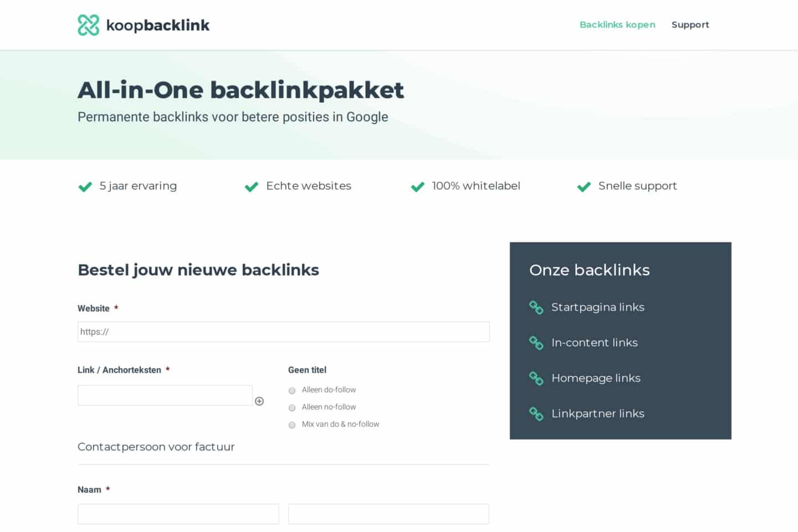Click the plus icon to add anchor text
Screen dimensions: 798x532
click(259, 401)
